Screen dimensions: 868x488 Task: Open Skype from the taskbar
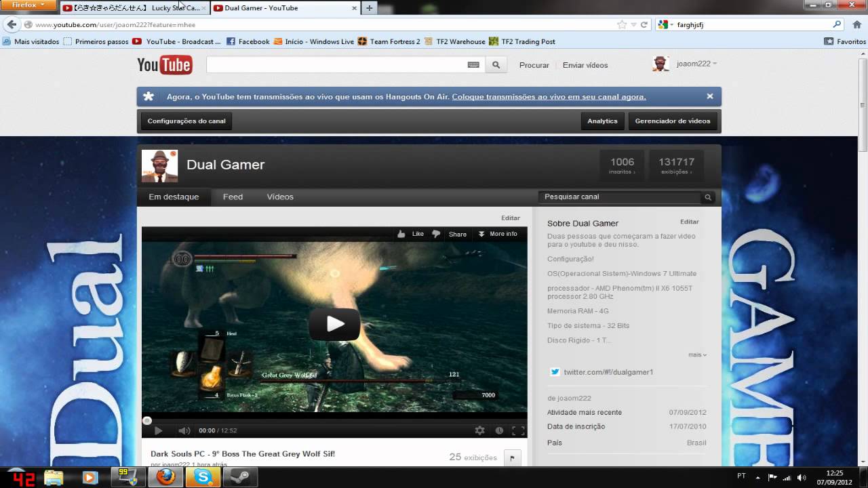[x=203, y=477]
